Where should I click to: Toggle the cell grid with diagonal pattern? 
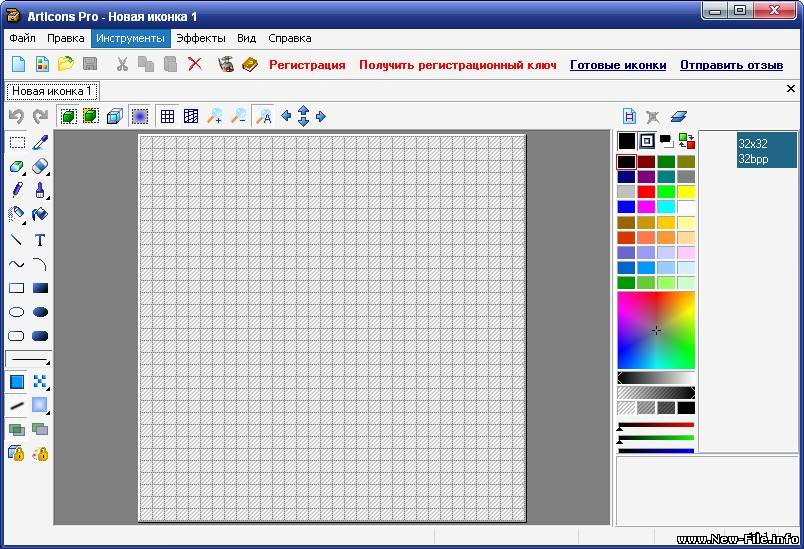click(x=191, y=116)
